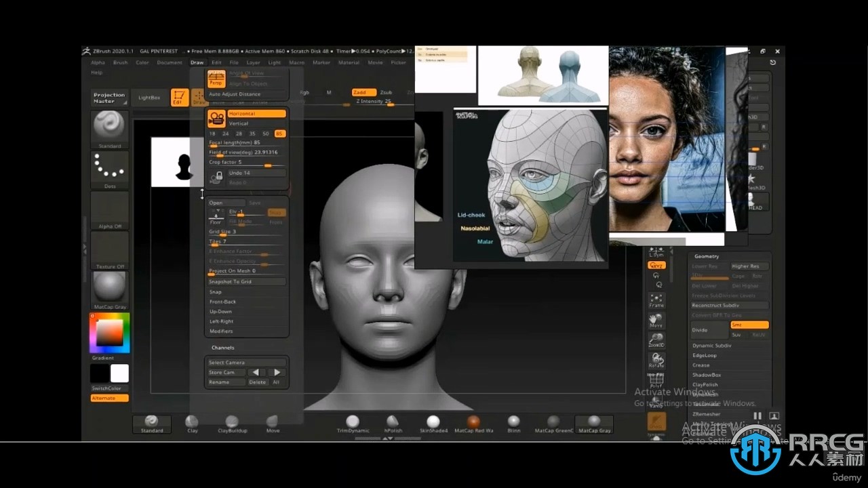Expand ShadowBox in Geometry panel
The height and width of the screenshot is (488, 868).
[x=707, y=375]
